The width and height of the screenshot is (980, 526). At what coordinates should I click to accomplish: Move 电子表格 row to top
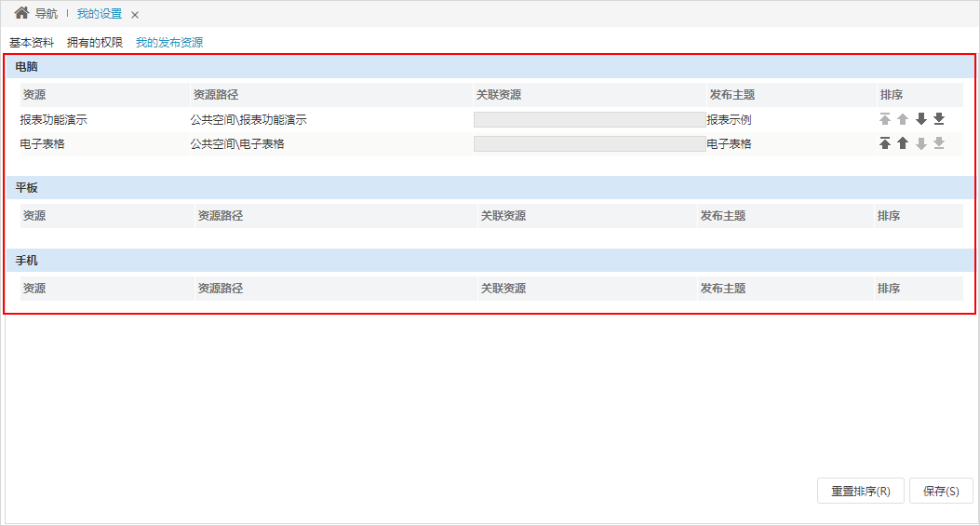884,143
